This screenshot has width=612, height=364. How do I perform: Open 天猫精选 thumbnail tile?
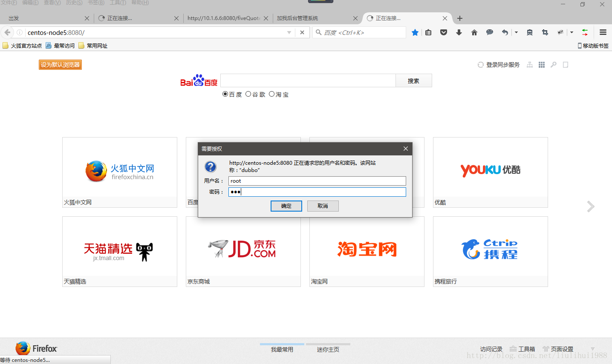120,252
